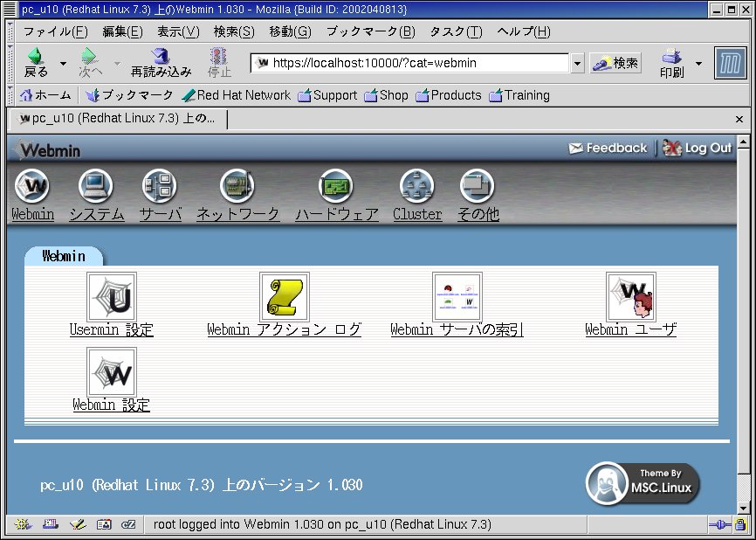
Task: Open the Webmin 設定 module icon
Action: 112,372
